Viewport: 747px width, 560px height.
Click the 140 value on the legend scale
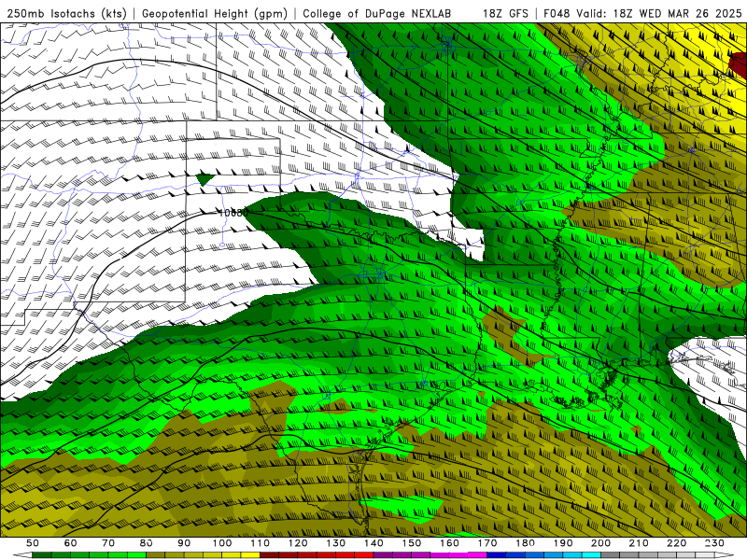pos(373,543)
